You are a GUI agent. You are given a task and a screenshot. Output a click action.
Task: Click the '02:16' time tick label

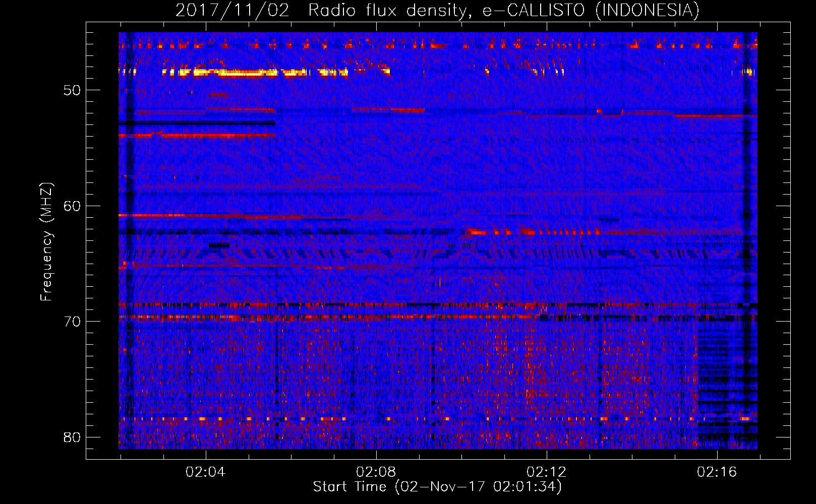pyautogui.click(x=717, y=472)
